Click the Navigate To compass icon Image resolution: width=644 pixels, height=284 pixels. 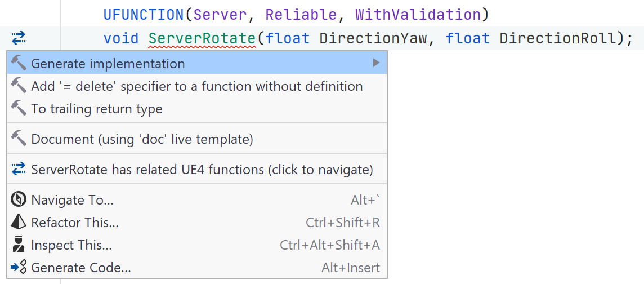pyautogui.click(x=19, y=199)
